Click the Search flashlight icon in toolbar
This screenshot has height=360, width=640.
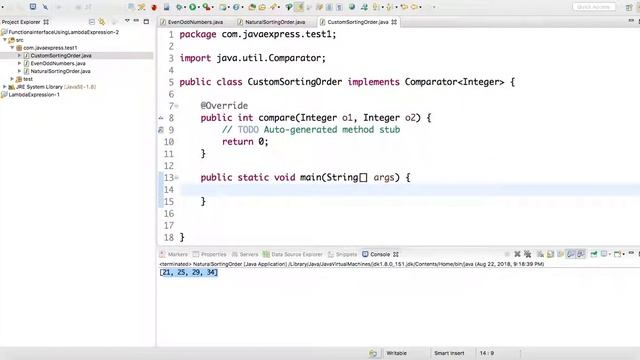(273, 7)
